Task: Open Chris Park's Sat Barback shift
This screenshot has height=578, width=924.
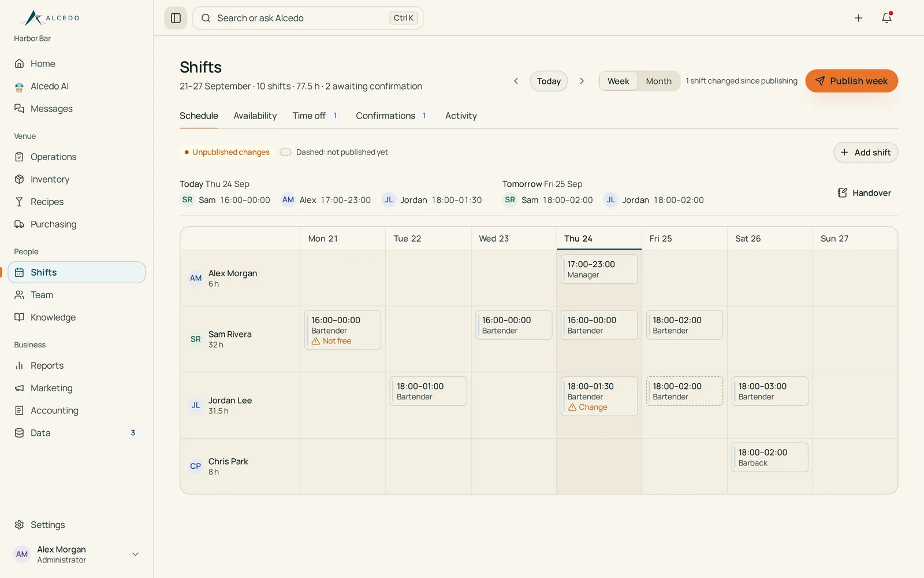Action: [770, 457]
